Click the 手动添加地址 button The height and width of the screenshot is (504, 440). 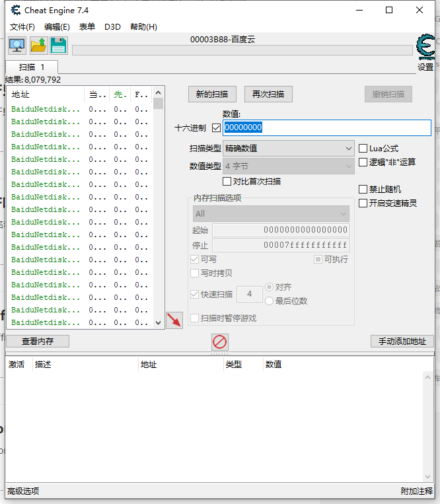point(402,342)
